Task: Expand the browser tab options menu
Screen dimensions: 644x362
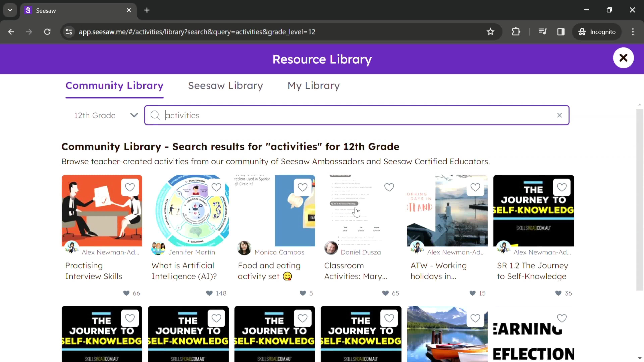Action: pos(10,10)
